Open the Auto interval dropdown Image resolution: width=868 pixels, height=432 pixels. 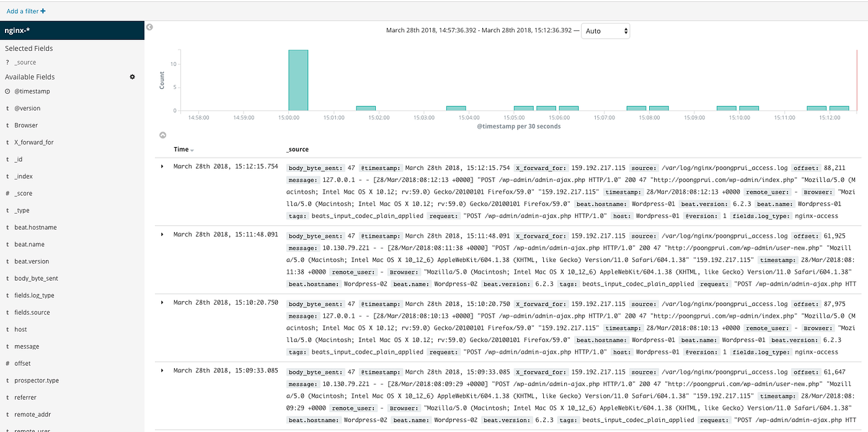[606, 30]
